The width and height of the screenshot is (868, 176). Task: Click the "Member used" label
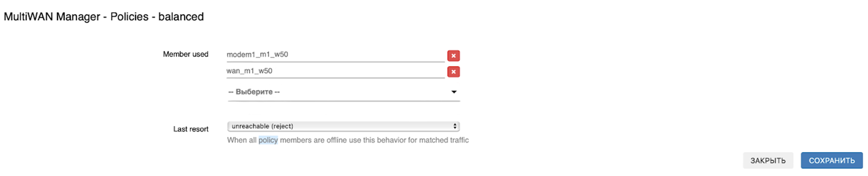(186, 54)
